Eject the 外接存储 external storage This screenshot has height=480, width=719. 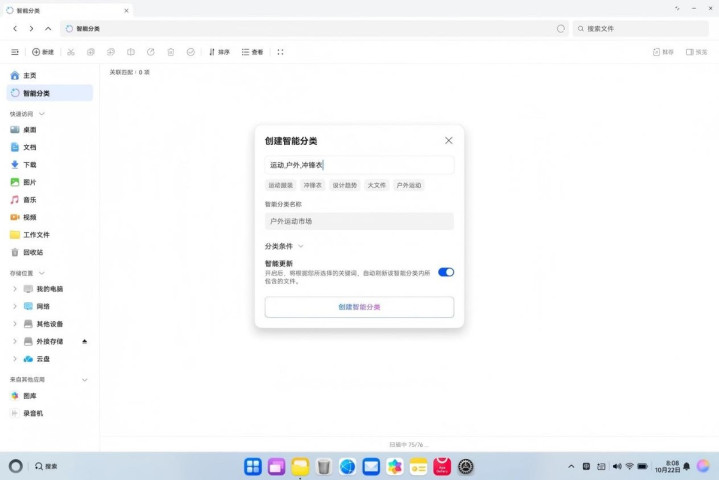click(85, 341)
